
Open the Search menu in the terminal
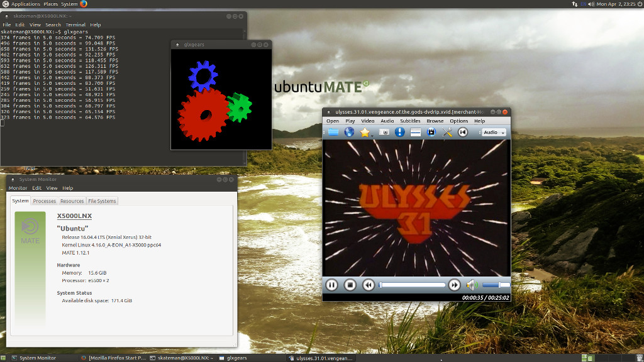pos(53,25)
